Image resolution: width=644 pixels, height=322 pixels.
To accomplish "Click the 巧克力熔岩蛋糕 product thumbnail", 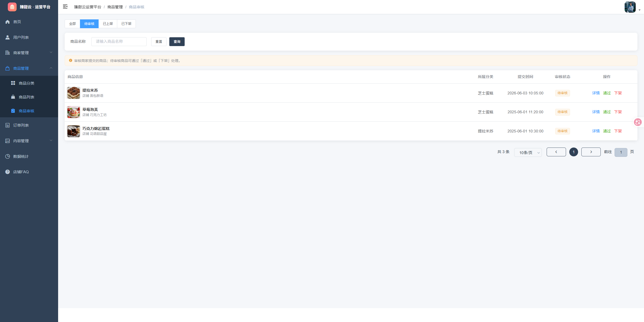I will click(73, 131).
